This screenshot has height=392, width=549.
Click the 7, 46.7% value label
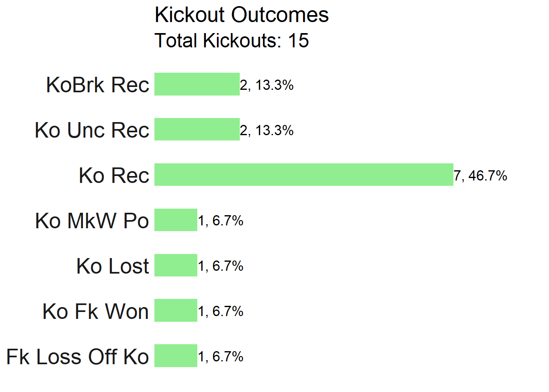(480, 176)
